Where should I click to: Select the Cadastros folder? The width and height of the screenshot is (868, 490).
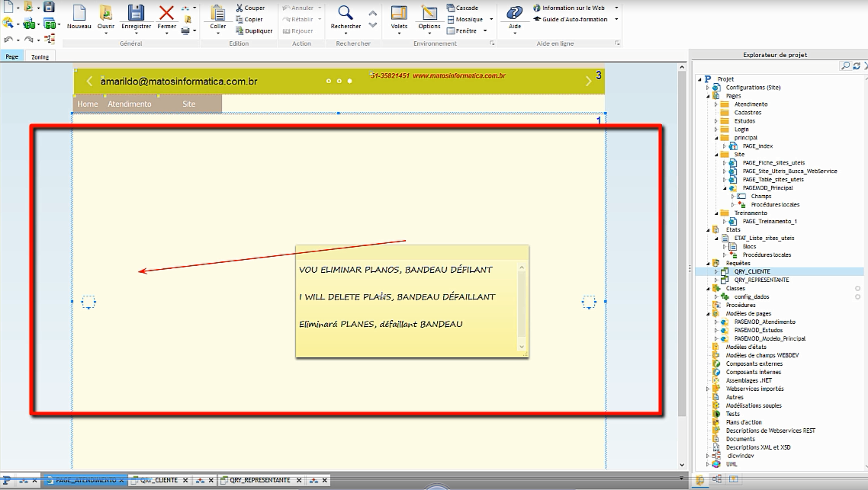pyautogui.click(x=747, y=112)
